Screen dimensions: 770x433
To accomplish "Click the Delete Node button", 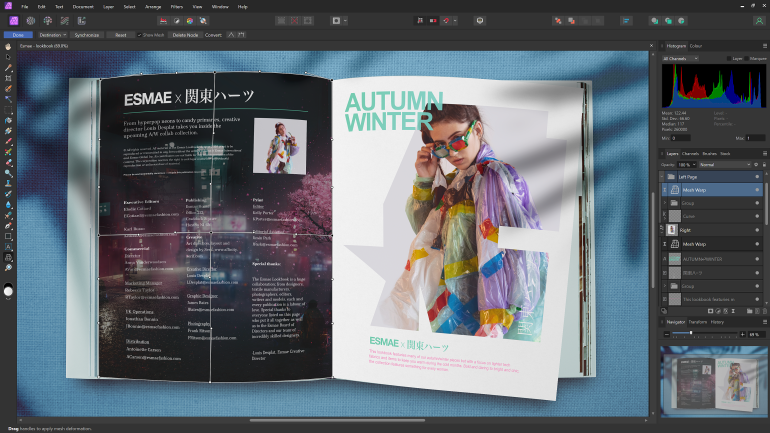I will click(185, 35).
